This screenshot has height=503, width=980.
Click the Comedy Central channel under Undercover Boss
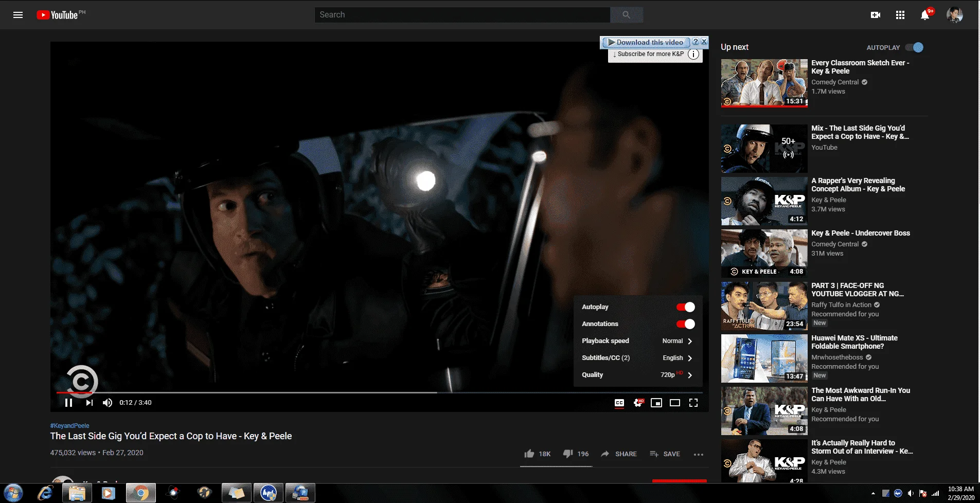(835, 244)
